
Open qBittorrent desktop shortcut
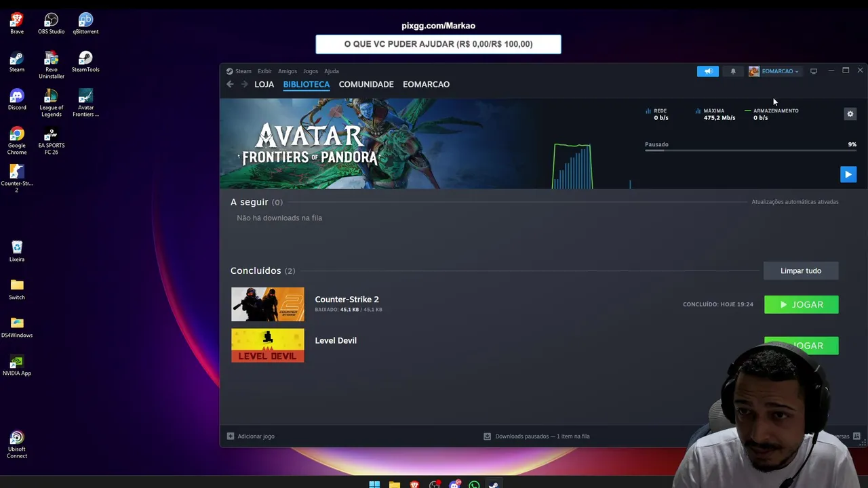point(85,23)
